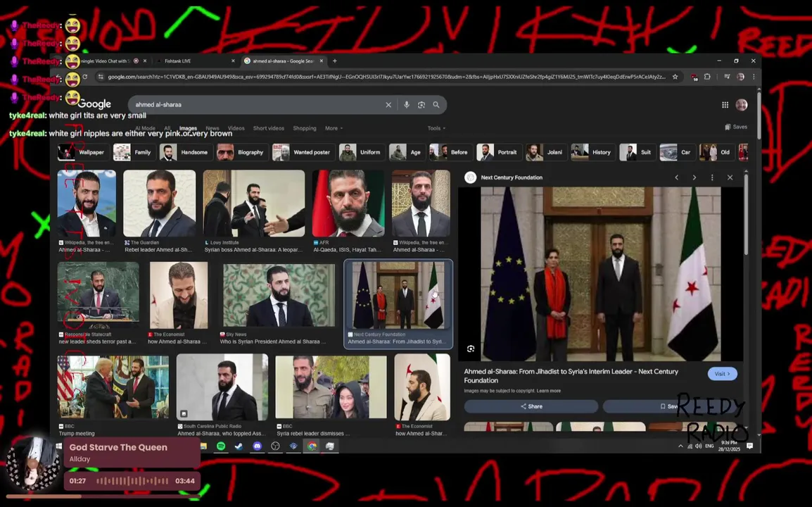Filter images by the Uniform chip
This screenshot has height=507, width=812.
362,152
